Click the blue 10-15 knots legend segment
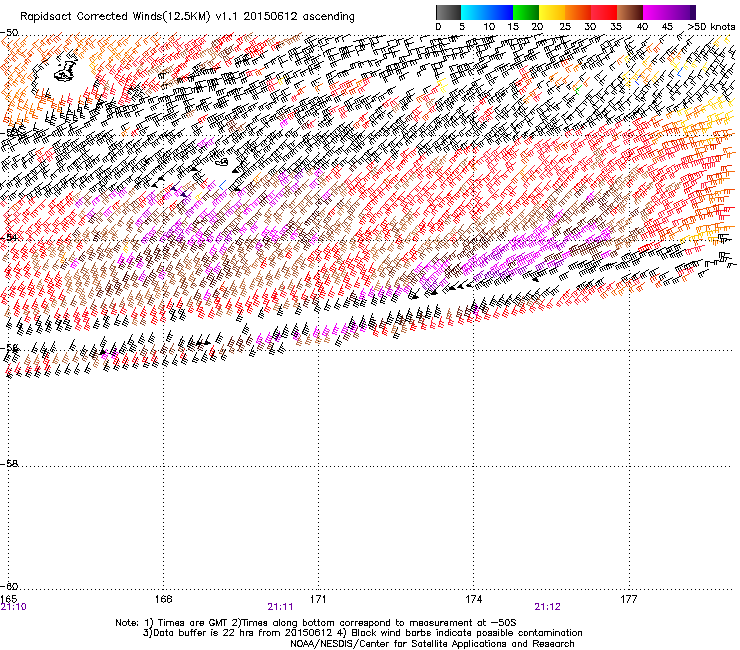Viewport: 740px width, 650px height. point(500,12)
